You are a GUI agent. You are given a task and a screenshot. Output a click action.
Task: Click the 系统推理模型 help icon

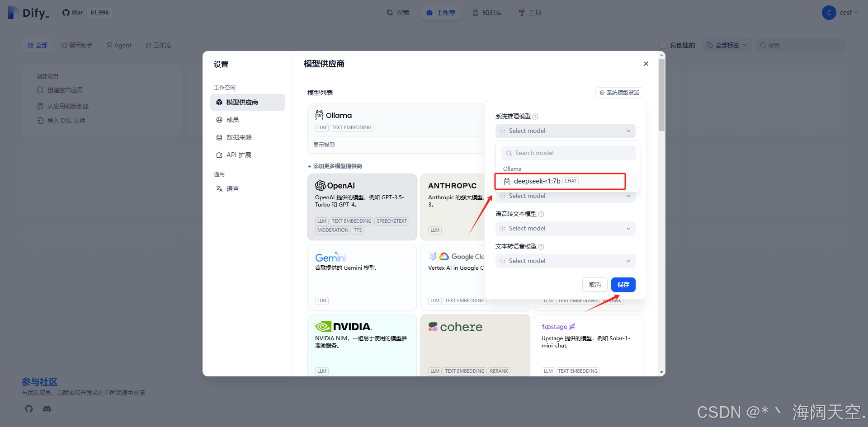tap(535, 117)
